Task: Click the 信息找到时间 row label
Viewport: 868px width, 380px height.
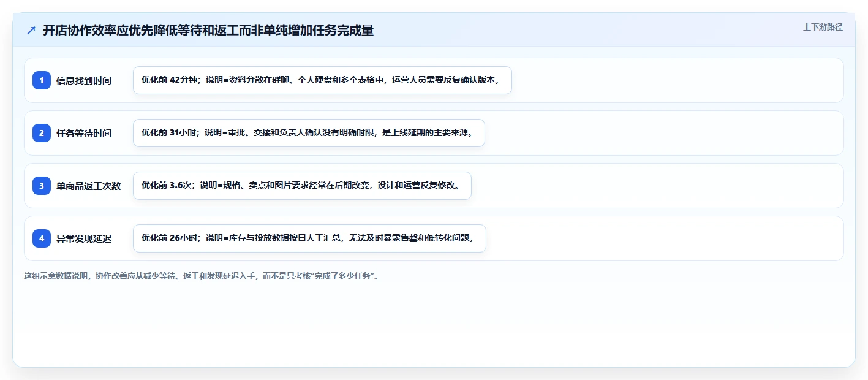Action: click(84, 80)
